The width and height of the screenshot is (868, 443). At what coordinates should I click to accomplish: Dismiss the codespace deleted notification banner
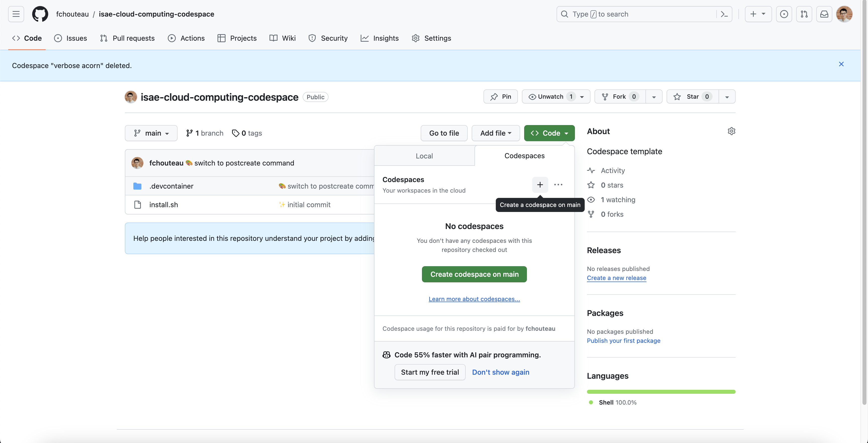(x=841, y=64)
